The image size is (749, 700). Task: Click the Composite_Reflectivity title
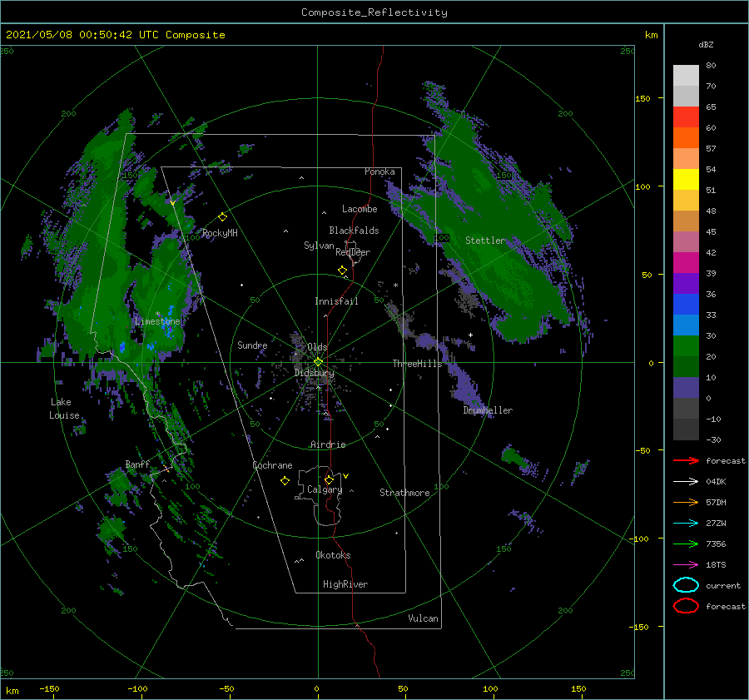pyautogui.click(x=374, y=12)
